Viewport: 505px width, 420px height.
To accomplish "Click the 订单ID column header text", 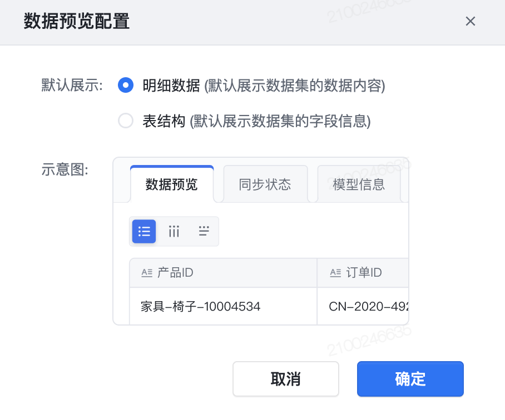I will coord(364,273).
